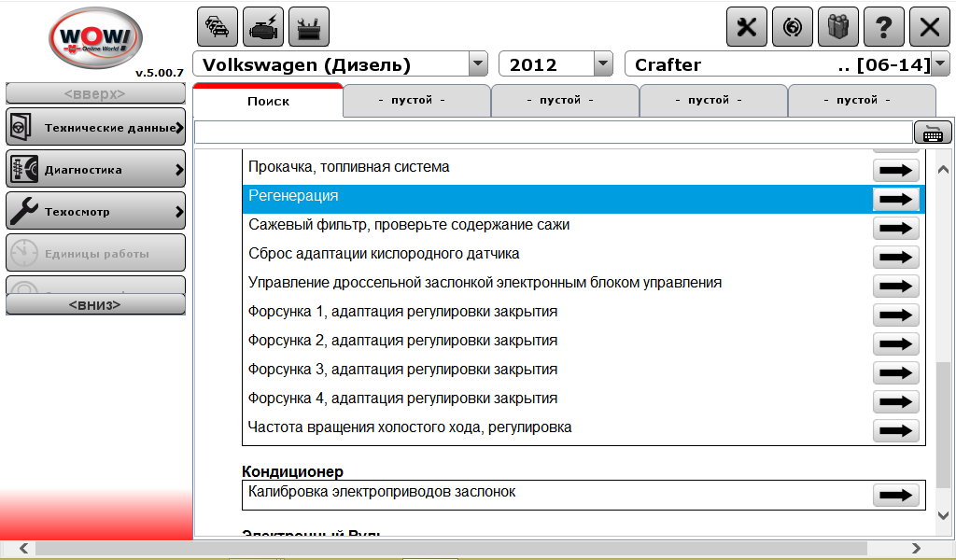Open the gift box icon

[x=838, y=27]
